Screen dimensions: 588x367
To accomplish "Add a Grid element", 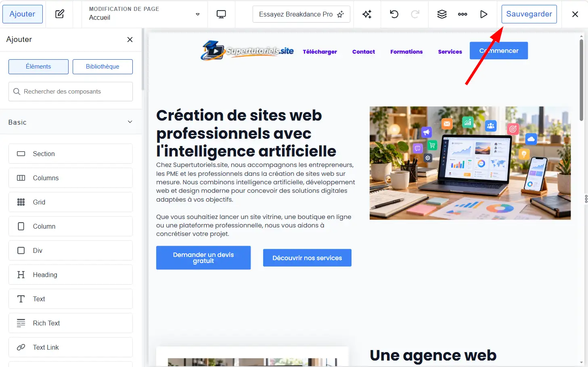I will click(x=71, y=202).
